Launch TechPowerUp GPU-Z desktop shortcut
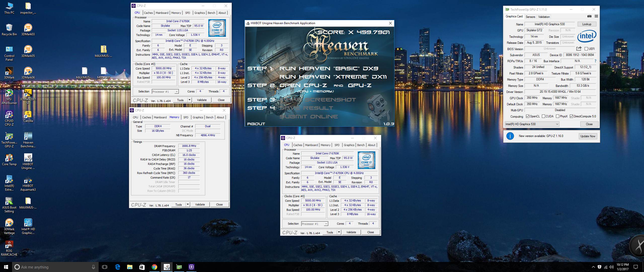Screen dimensions: 644x272 (9, 140)
